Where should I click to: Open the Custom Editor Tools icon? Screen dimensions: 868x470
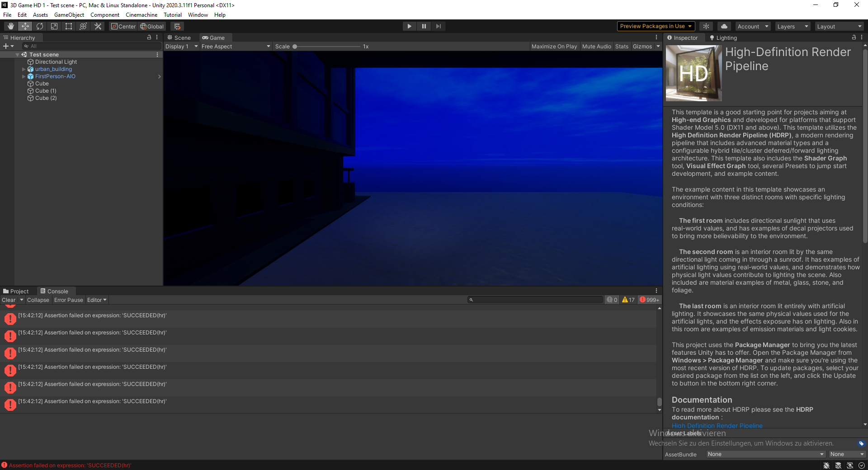(x=98, y=26)
